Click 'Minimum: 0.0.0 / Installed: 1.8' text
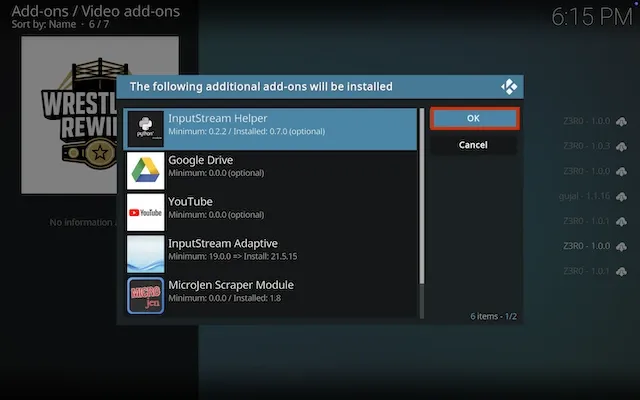640x400 pixels. [224, 298]
